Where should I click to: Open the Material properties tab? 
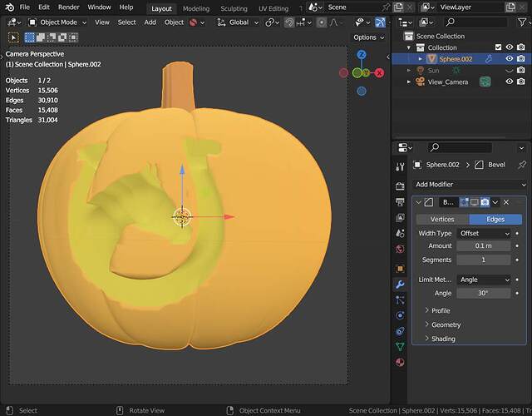[400, 362]
